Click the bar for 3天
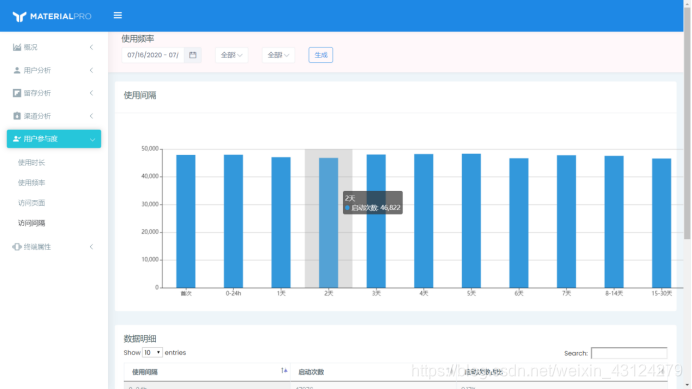692x389 pixels. [x=376, y=221]
